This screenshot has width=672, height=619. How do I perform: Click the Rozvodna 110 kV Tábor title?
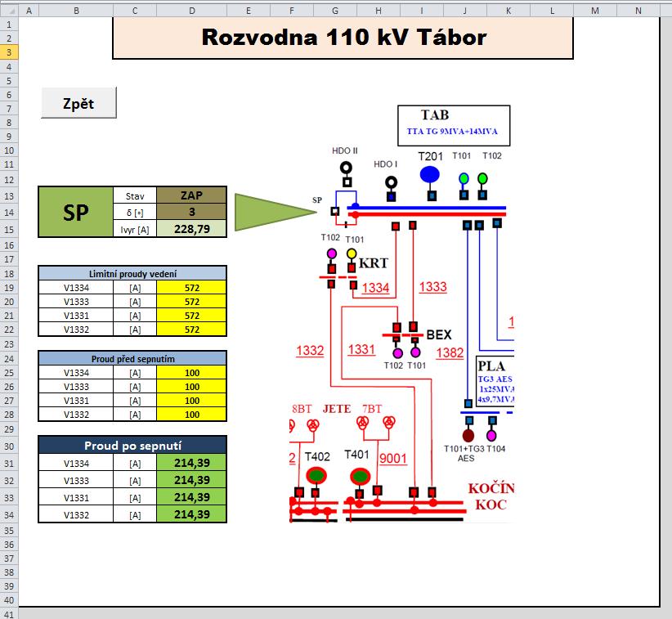pos(343,38)
